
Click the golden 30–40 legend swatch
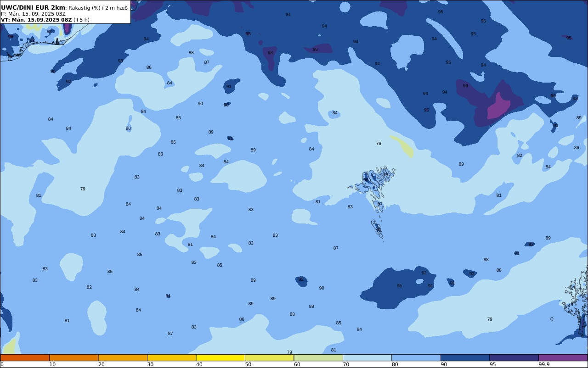(171, 357)
